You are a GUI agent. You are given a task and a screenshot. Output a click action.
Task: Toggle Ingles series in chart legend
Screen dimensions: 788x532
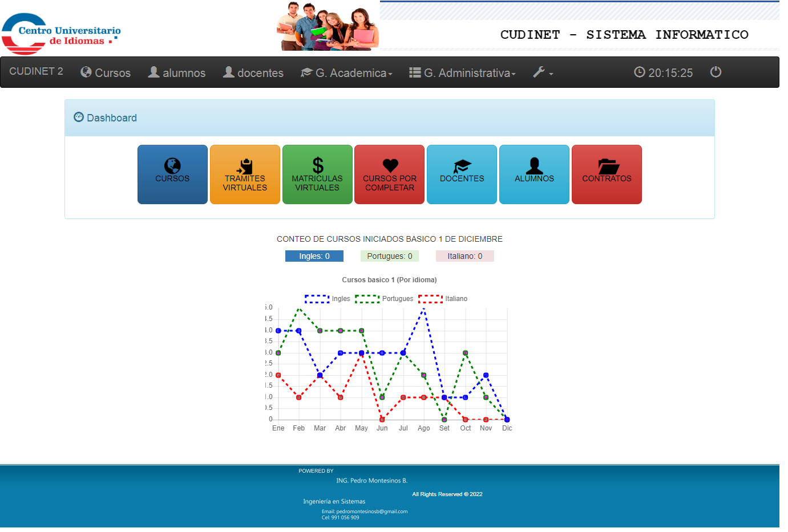(x=328, y=299)
